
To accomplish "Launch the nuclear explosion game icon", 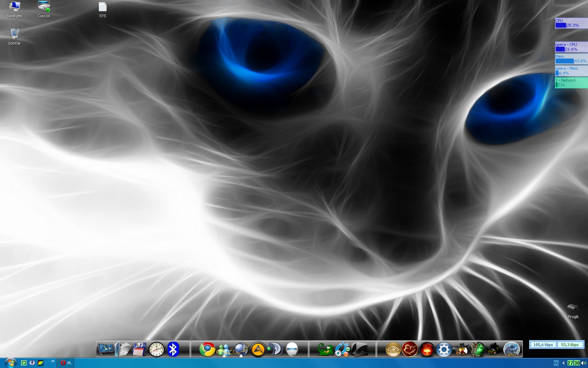I will 427,349.
